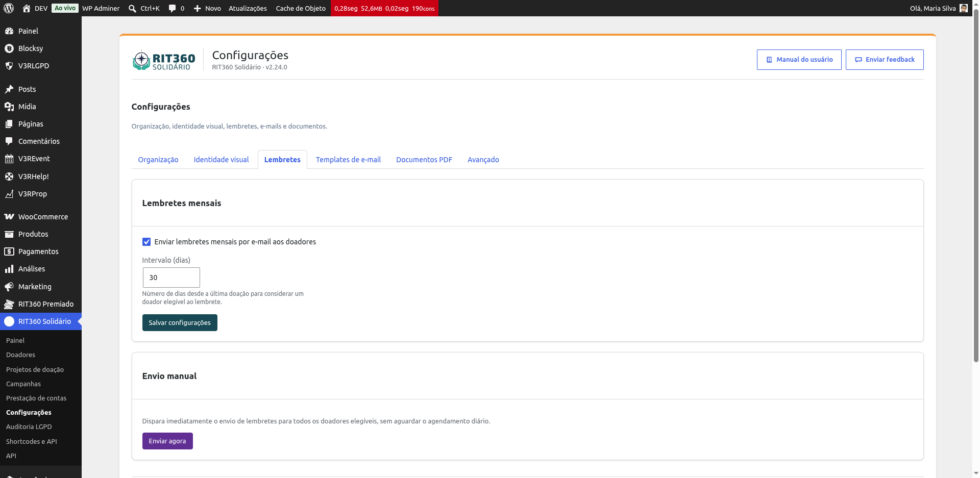Click the V3RHelp! lifebuoy icon
Image resolution: width=980 pixels, height=478 pixels.
click(x=9, y=177)
